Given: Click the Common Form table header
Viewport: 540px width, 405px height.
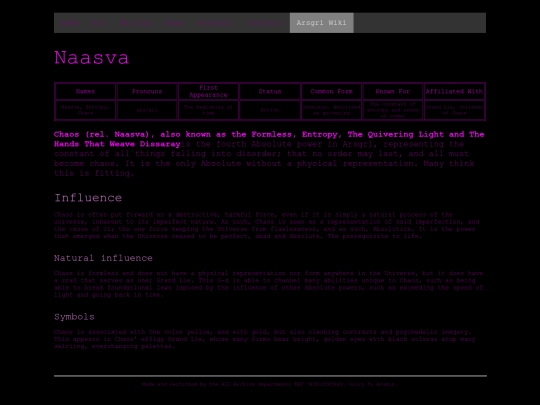Looking at the screenshot, I should pyautogui.click(x=331, y=91).
